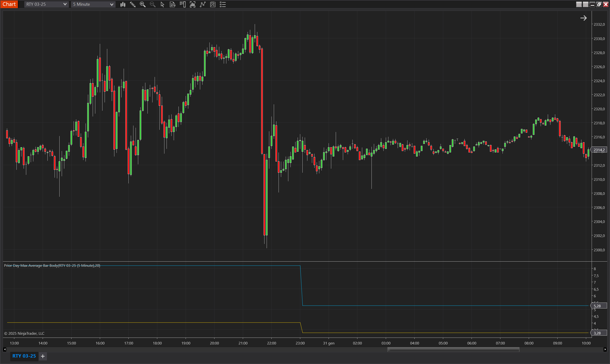Select the RTY 03-25 chart tab

coord(24,356)
